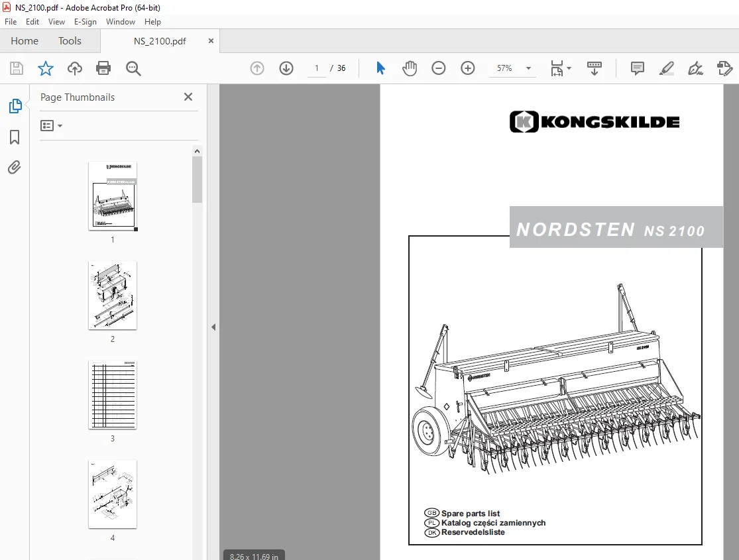Viewport: 739px width, 560px height.
Task: Activate the Hand pan tool
Action: pyautogui.click(x=410, y=68)
